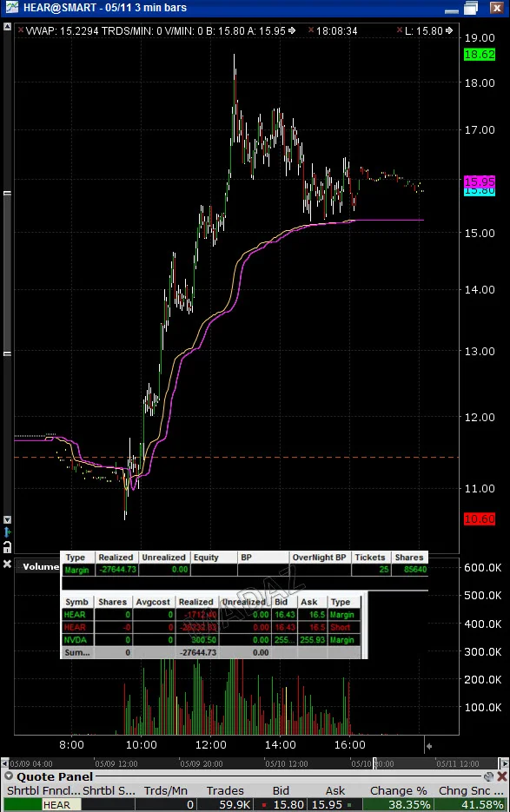Click the Change % column header
This screenshot has width=510, height=812.
(x=399, y=791)
